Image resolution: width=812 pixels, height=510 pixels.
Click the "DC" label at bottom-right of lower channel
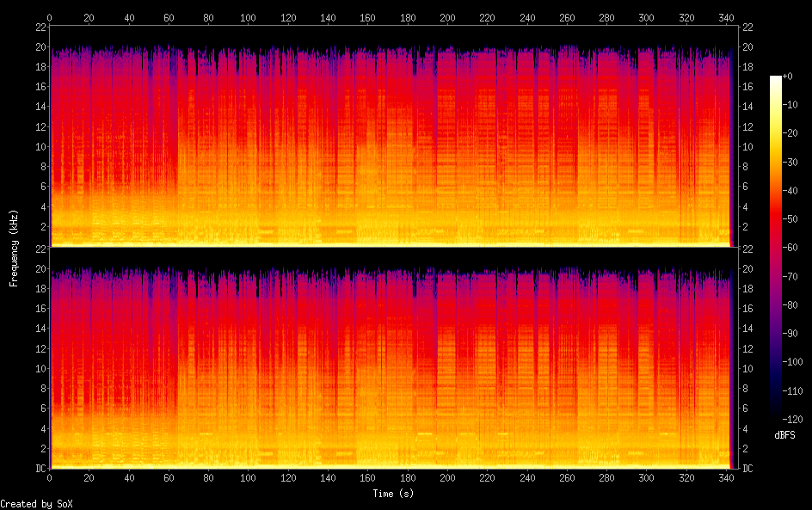747,469
